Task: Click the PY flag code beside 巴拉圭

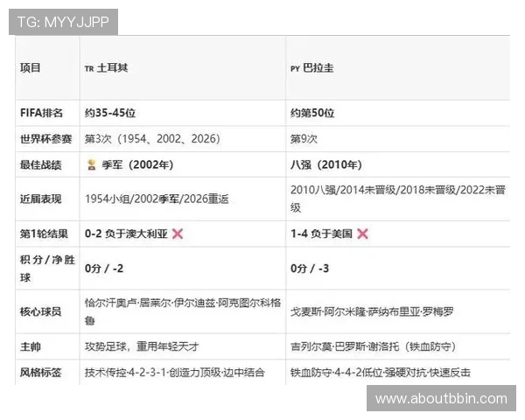Action: pyautogui.click(x=295, y=68)
